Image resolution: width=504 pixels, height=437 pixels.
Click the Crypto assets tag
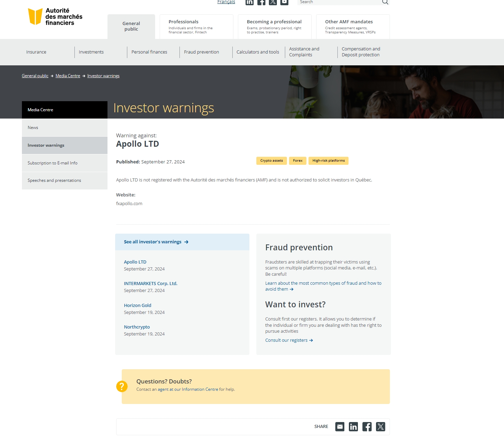(x=272, y=161)
